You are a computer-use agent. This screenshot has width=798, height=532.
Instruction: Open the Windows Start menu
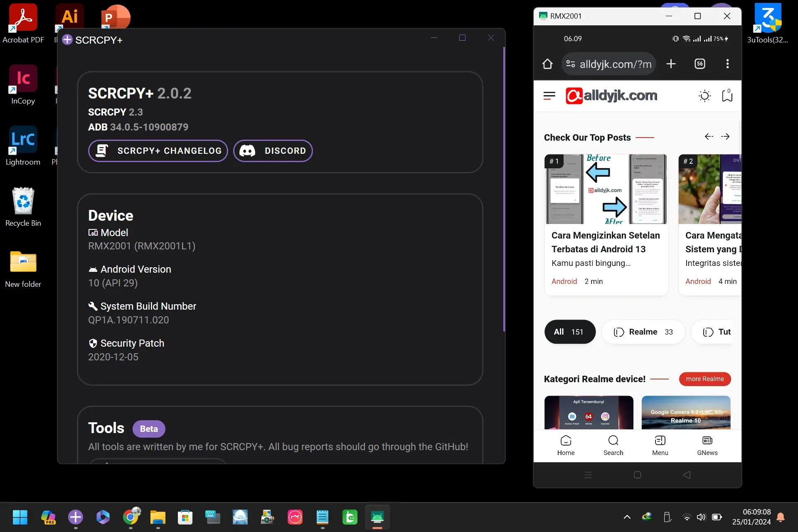(x=20, y=517)
